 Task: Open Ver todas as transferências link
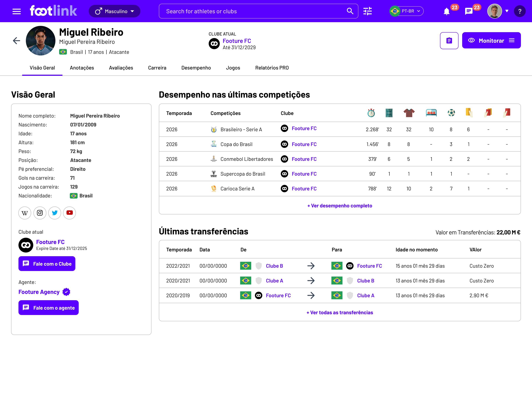point(340,312)
